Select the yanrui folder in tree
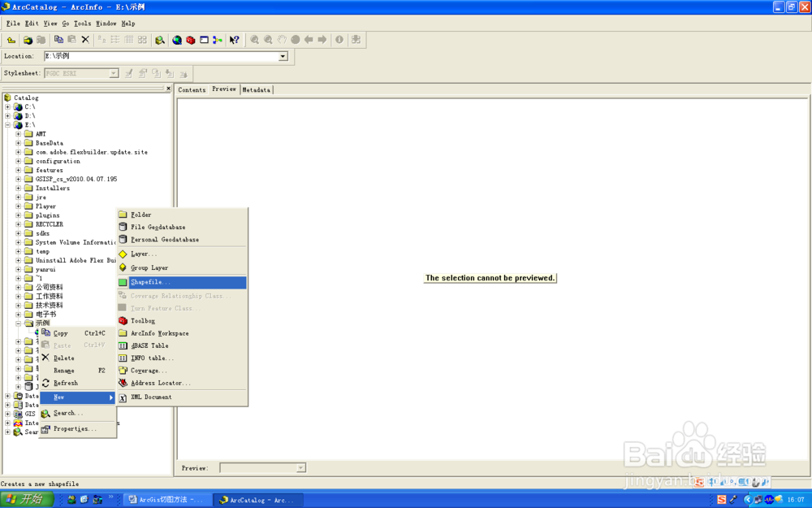The width and height of the screenshot is (812, 508). tap(45, 270)
